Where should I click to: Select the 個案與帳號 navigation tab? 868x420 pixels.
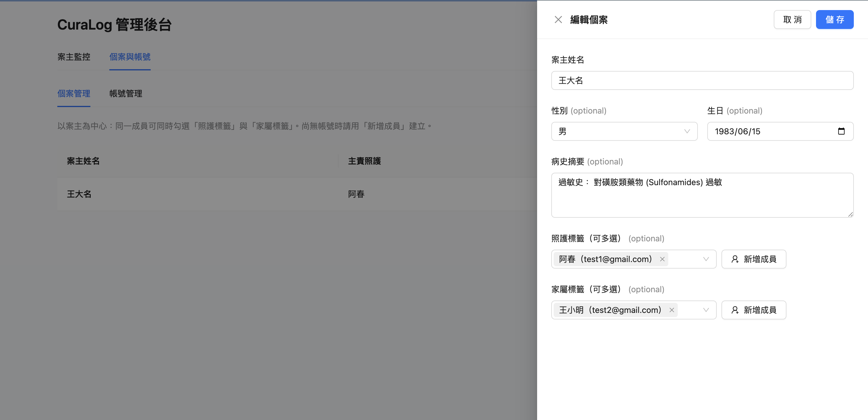click(130, 57)
